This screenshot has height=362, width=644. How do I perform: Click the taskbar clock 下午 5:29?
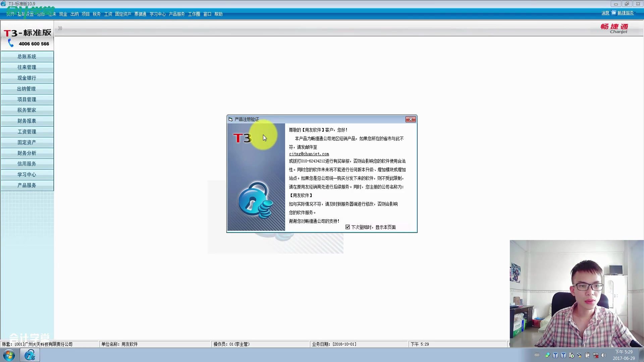[624, 355]
